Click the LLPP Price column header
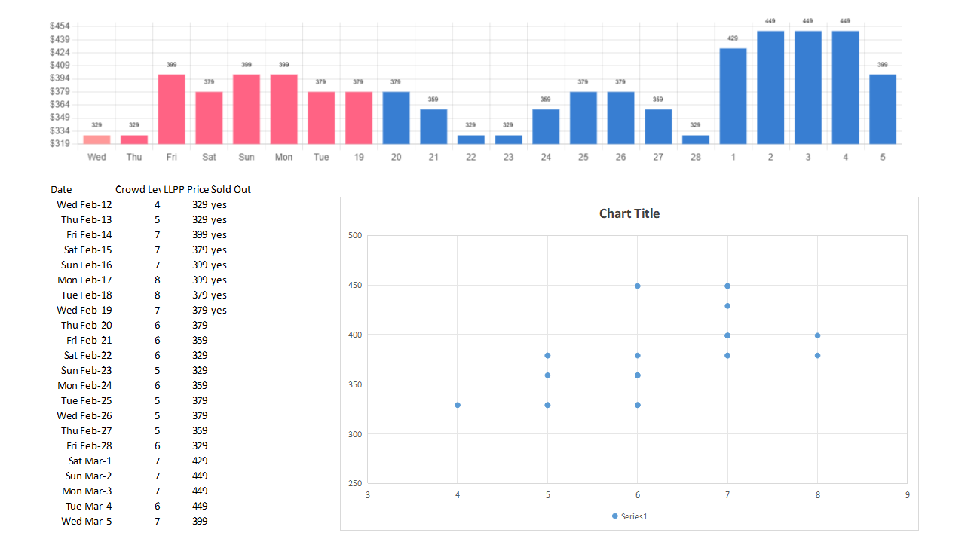The image size is (980, 545). pos(186,189)
